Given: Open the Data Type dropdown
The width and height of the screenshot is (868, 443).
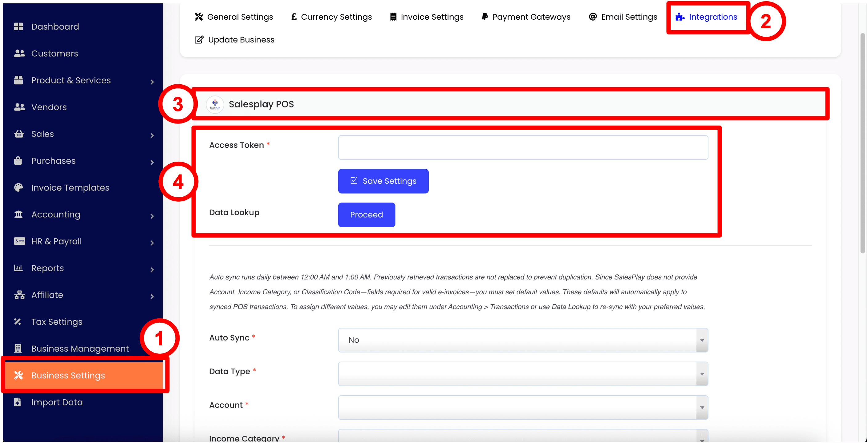Looking at the screenshot, I should click(523, 374).
